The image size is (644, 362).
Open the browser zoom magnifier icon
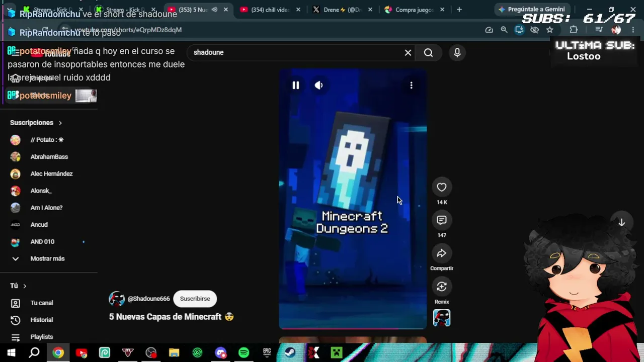pyautogui.click(x=504, y=30)
